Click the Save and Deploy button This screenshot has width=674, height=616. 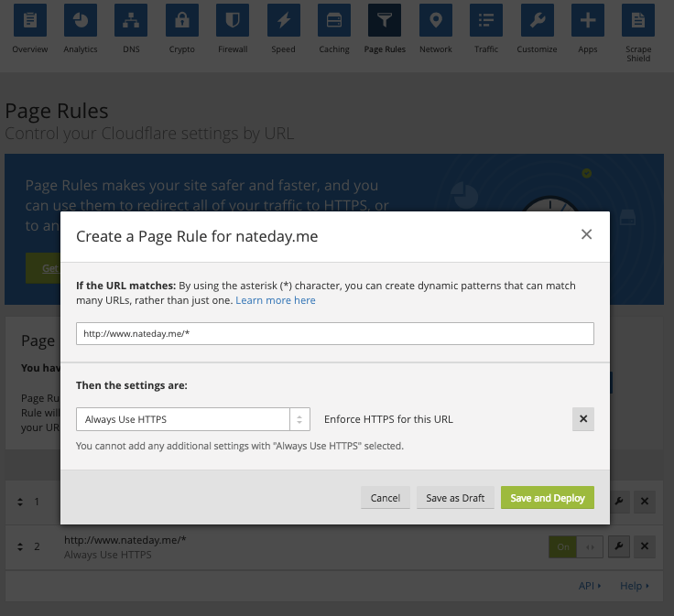tap(548, 498)
